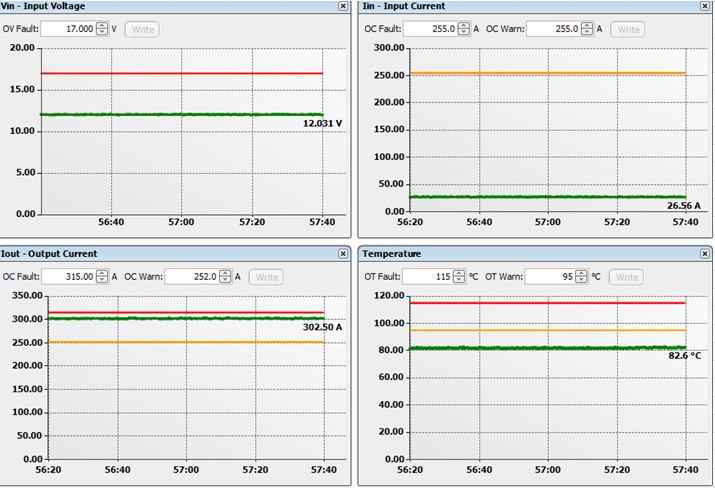Click the Iin OC Warn 255.0 field
The height and width of the screenshot is (488, 715).
(x=552, y=29)
